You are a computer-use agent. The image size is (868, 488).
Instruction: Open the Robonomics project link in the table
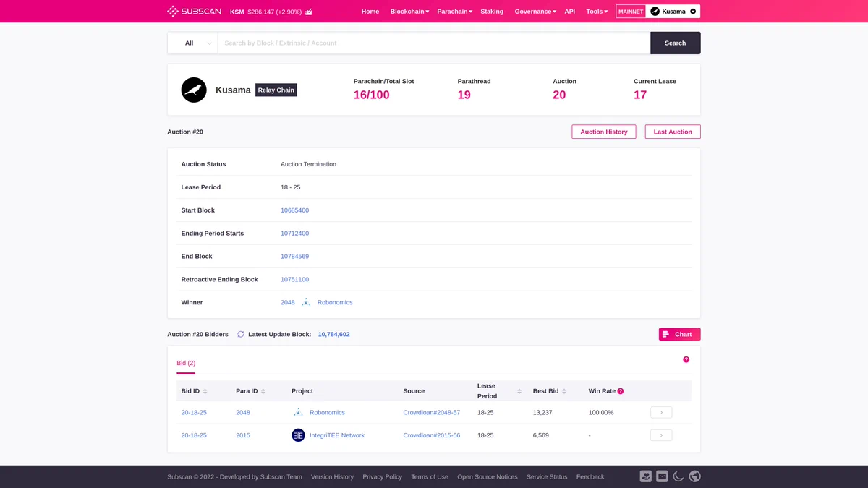(327, 412)
